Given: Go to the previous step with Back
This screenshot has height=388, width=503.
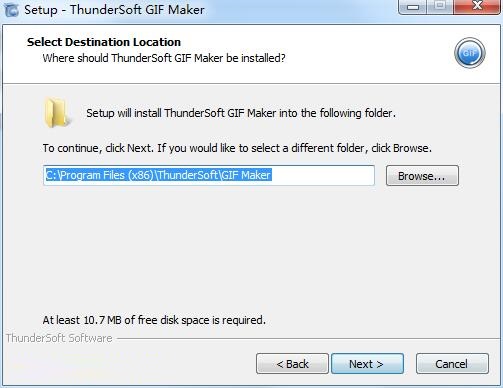Looking at the screenshot, I should tap(292, 364).
